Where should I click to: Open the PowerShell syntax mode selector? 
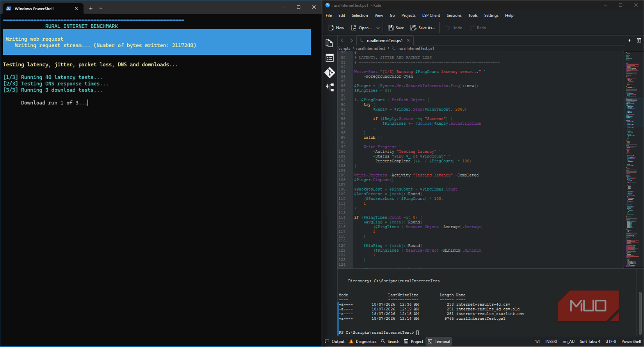coord(631,342)
